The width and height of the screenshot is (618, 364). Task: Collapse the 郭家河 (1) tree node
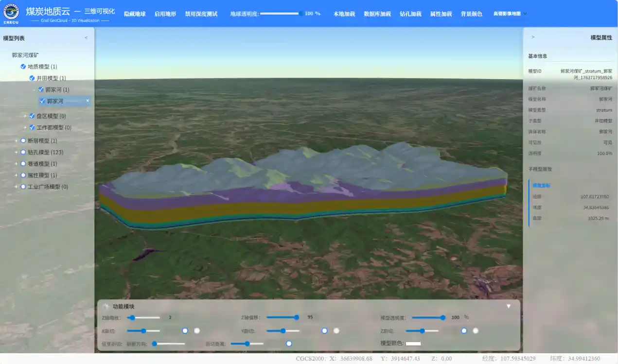pyautogui.click(x=34, y=90)
